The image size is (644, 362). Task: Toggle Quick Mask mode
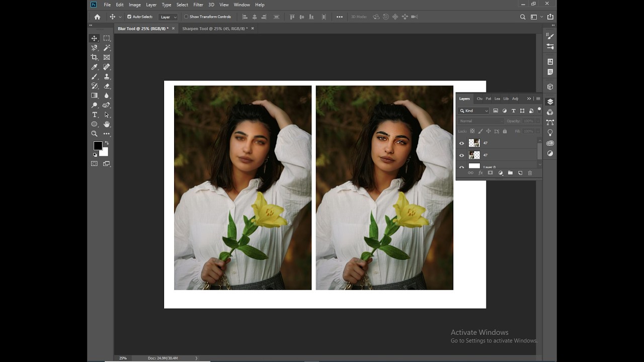point(94,163)
